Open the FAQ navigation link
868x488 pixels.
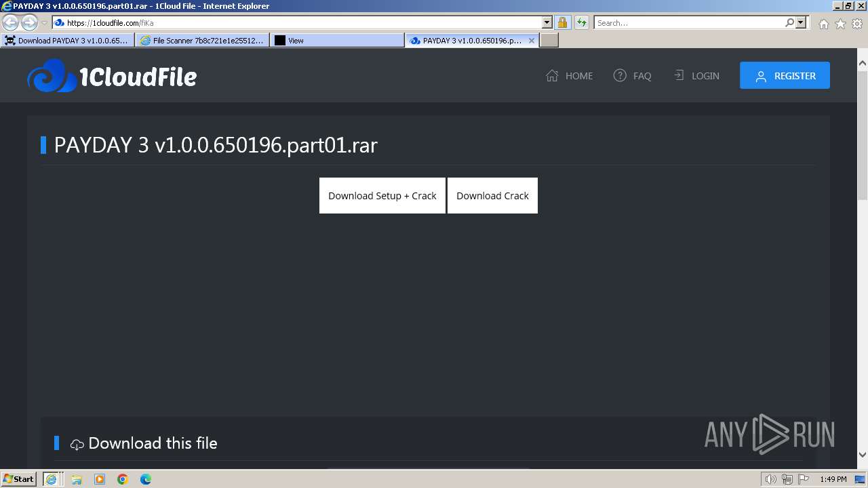(632, 76)
